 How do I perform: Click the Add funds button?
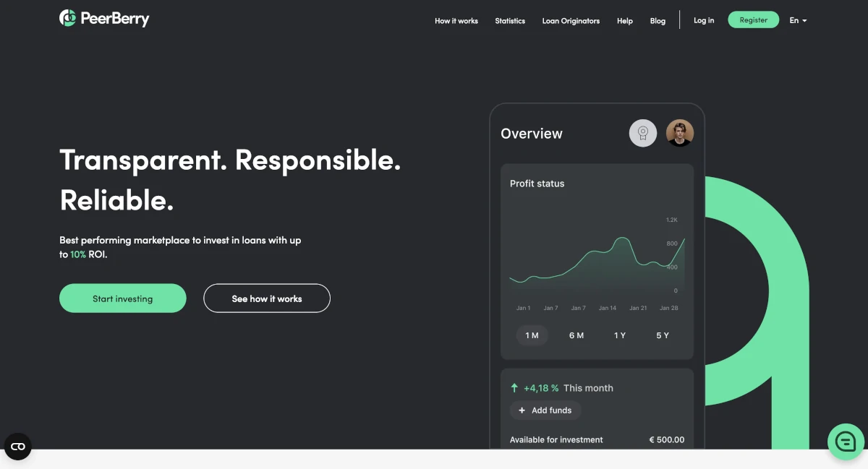point(545,410)
